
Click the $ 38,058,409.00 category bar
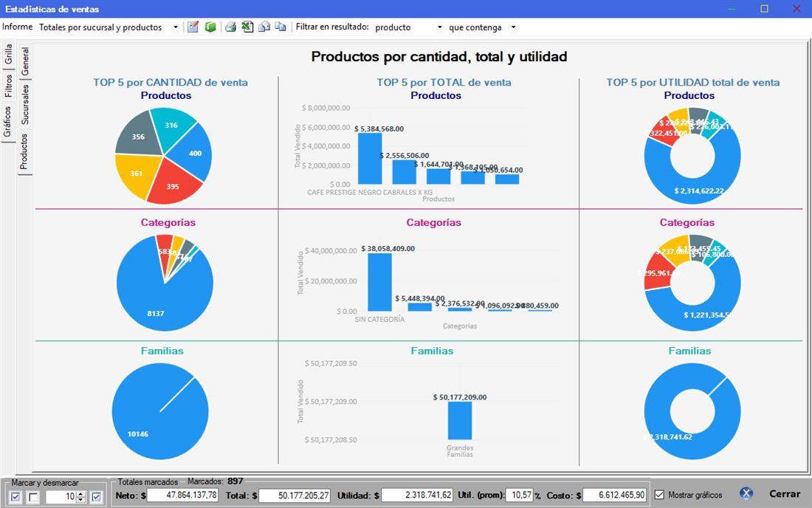tap(379, 282)
